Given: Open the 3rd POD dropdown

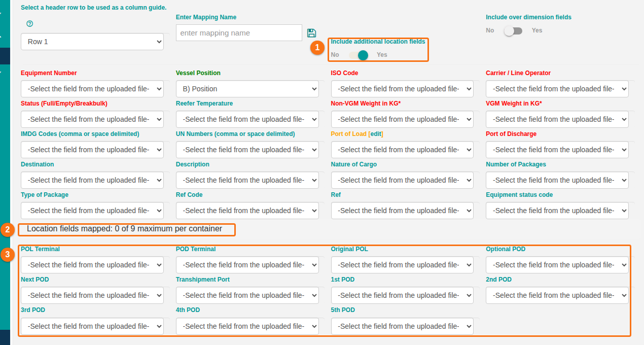Looking at the screenshot, I should (x=92, y=326).
